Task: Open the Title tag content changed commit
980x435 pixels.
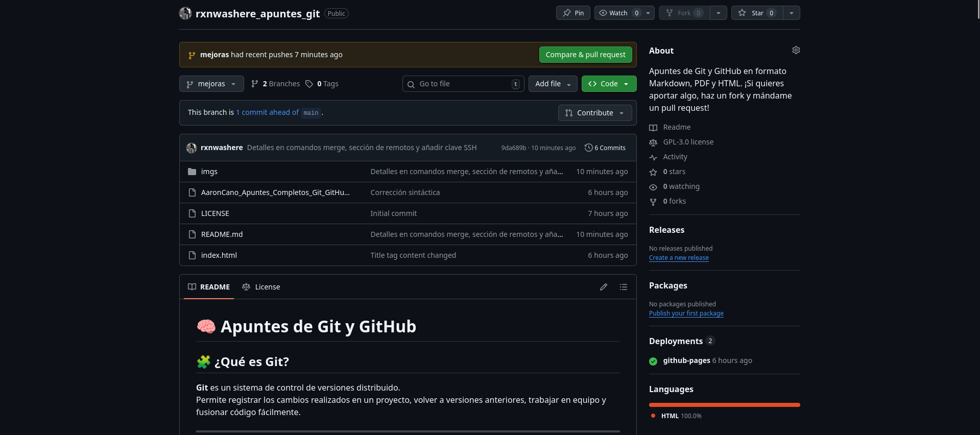Action: [x=413, y=255]
